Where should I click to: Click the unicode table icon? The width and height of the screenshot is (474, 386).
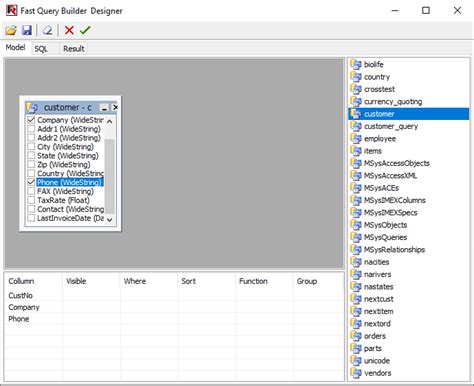coord(356,360)
